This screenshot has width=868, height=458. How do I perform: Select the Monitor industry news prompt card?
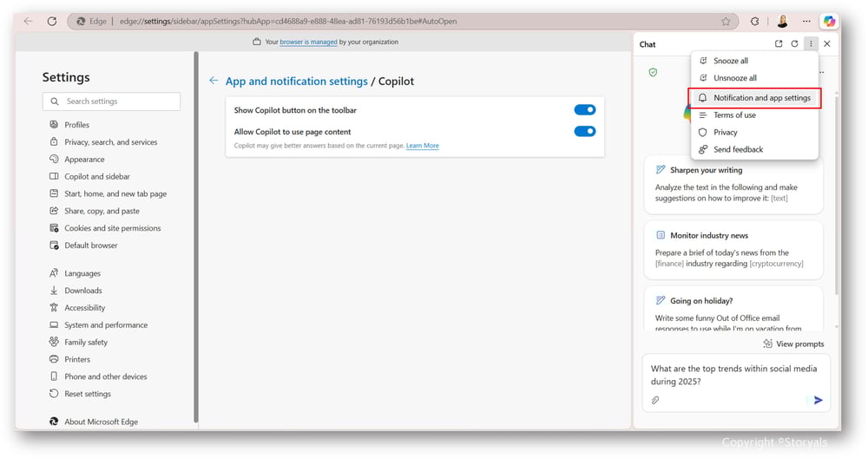click(733, 250)
